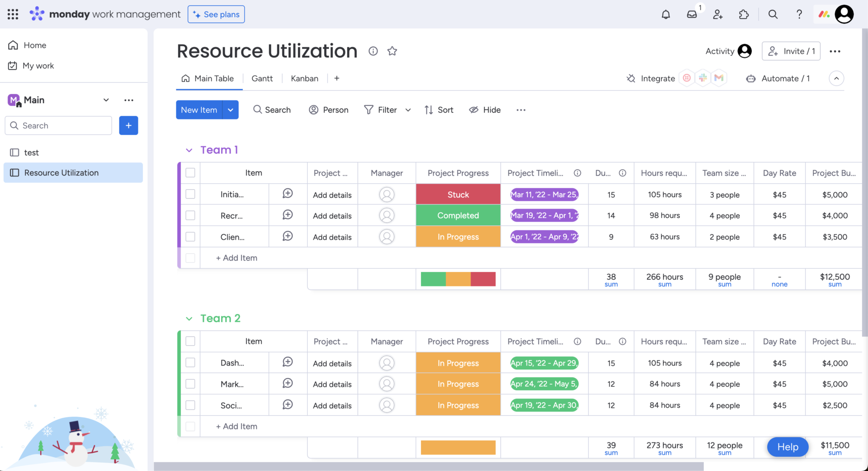This screenshot has width=868, height=471.
Task: Switch to the Kanban tab
Action: pos(304,78)
